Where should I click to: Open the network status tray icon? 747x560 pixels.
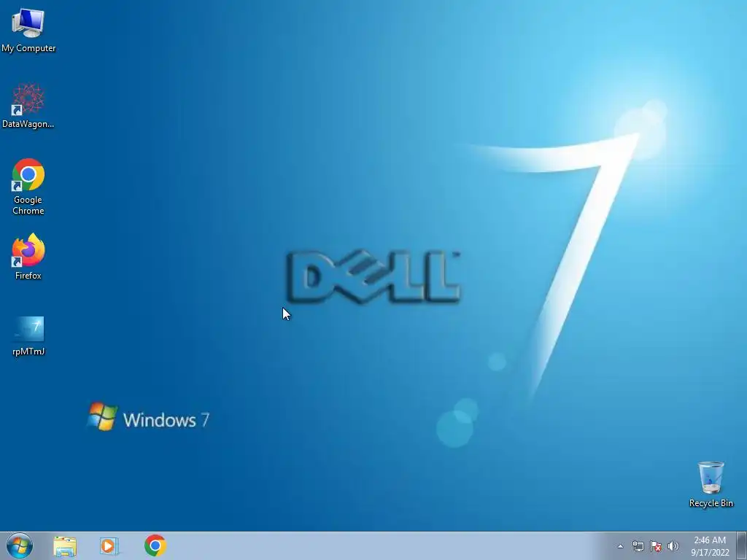pyautogui.click(x=638, y=546)
